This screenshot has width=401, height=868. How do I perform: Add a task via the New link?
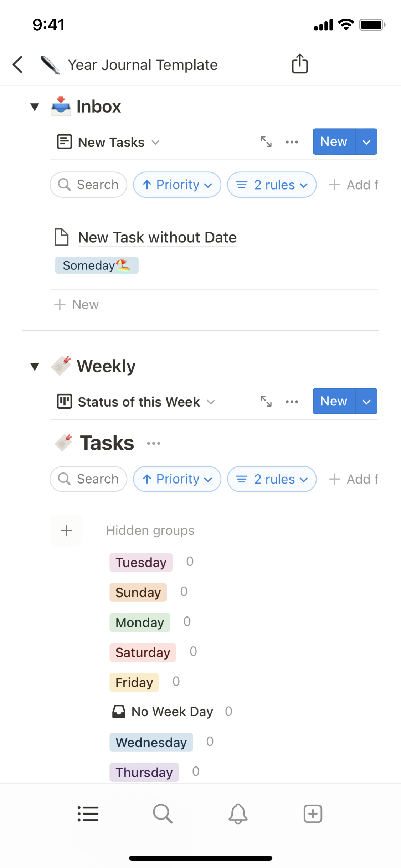[x=76, y=305]
